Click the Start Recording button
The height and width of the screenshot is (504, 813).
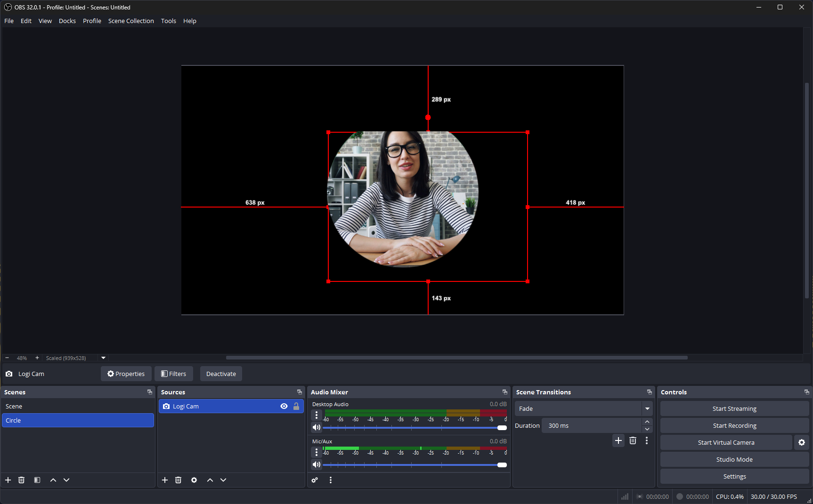click(x=734, y=425)
